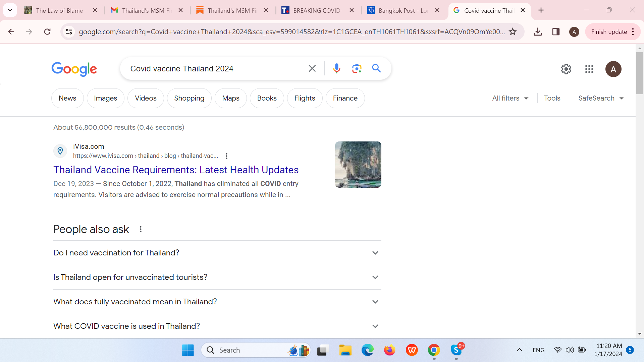The width and height of the screenshot is (644, 362).
Task: Go back to the previous page
Action: (11, 32)
